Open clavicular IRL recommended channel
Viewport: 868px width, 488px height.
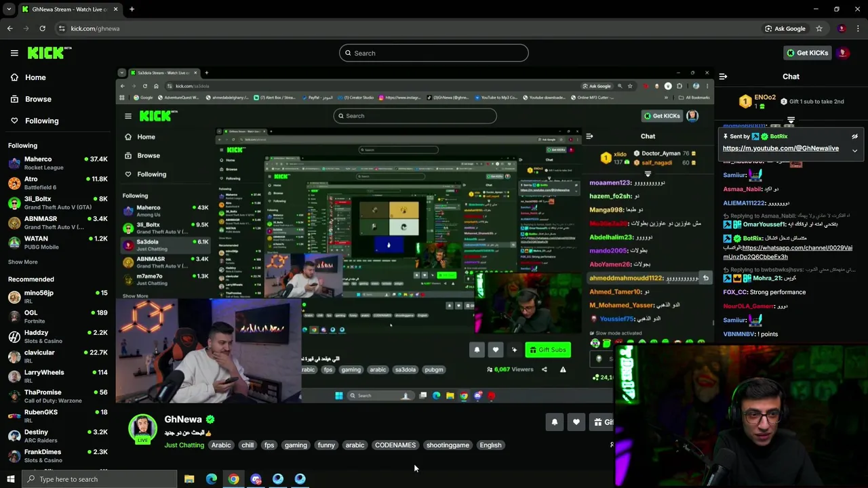[x=58, y=357]
